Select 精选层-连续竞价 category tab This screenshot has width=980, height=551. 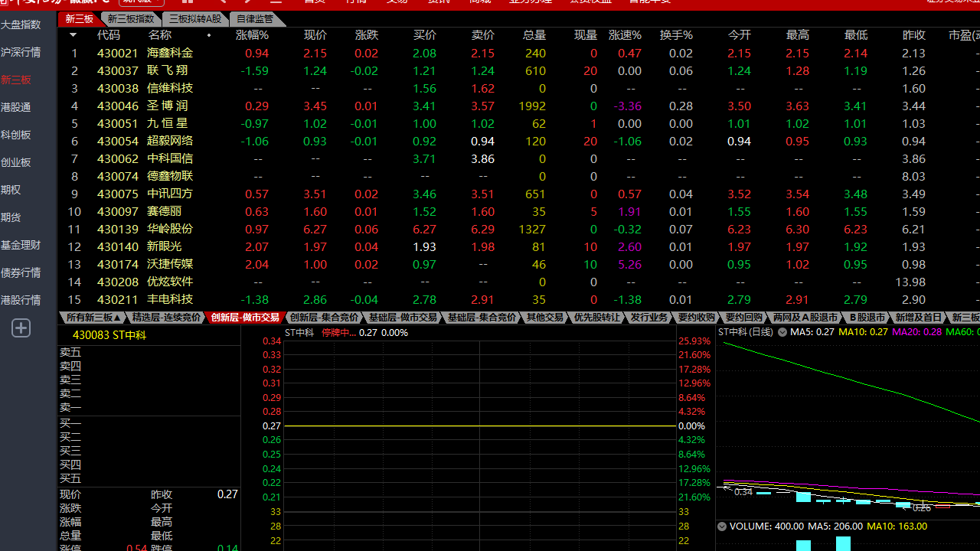166,318
